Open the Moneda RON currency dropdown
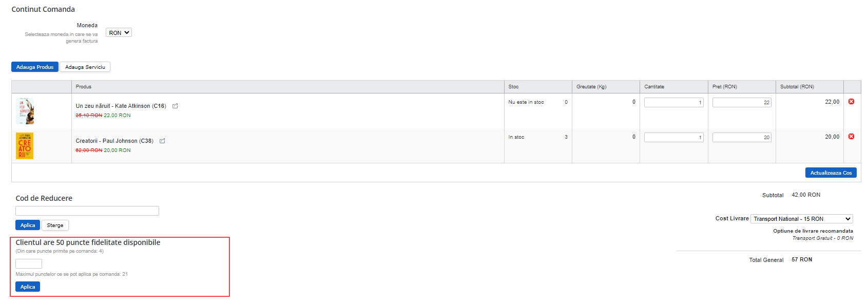 coord(119,33)
